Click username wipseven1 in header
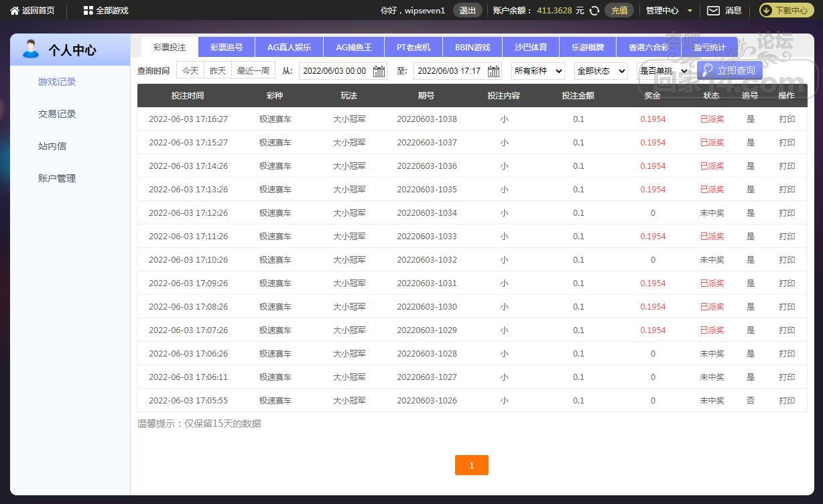 pos(425,11)
